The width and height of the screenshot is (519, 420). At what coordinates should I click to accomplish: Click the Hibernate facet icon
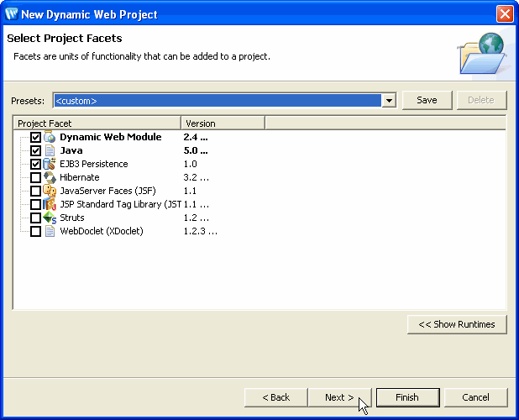click(50, 177)
